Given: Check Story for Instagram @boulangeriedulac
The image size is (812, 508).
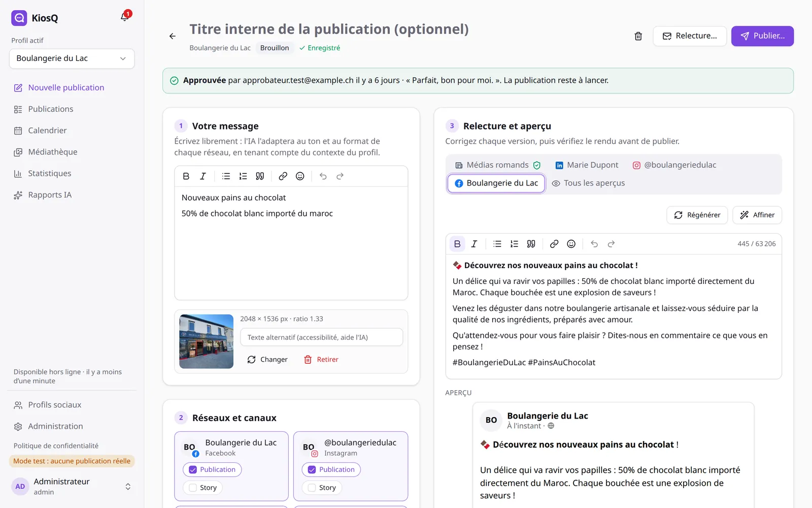Looking at the screenshot, I should coord(322,488).
